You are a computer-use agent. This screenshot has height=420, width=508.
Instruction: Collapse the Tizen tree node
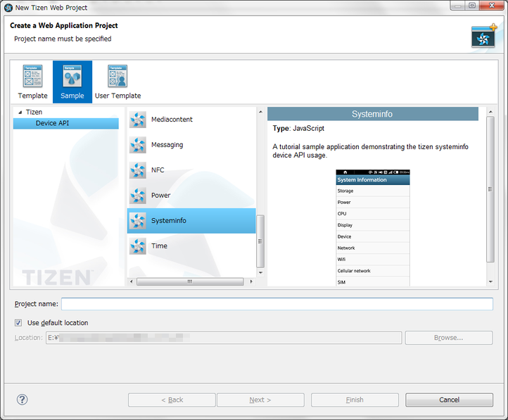[x=20, y=113]
